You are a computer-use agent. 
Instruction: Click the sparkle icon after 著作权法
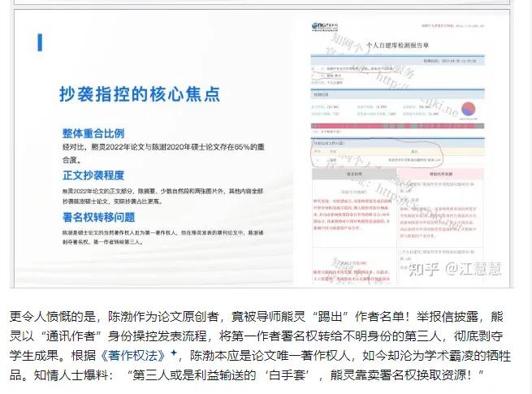[x=174, y=353]
